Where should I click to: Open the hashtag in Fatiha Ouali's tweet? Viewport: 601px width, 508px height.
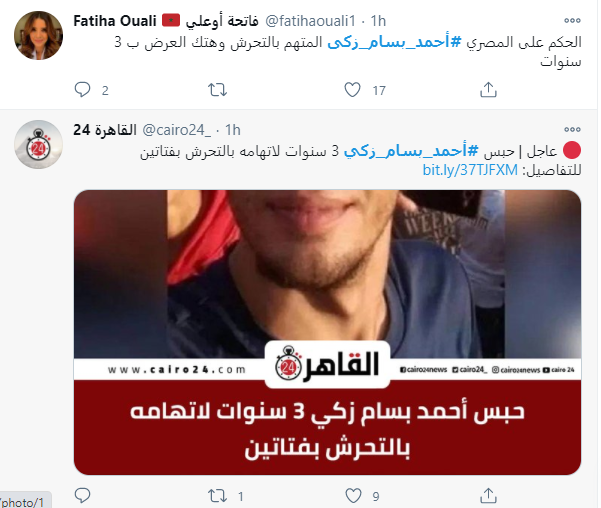394,42
